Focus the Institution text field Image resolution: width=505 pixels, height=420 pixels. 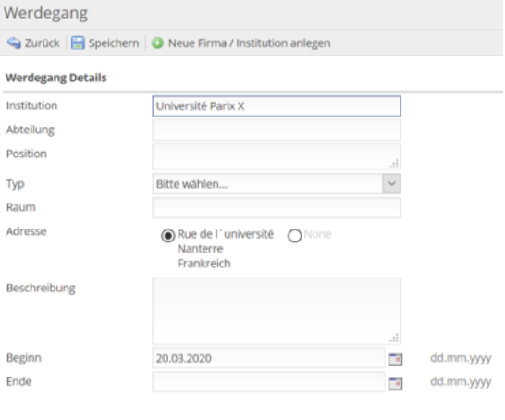[x=277, y=106]
